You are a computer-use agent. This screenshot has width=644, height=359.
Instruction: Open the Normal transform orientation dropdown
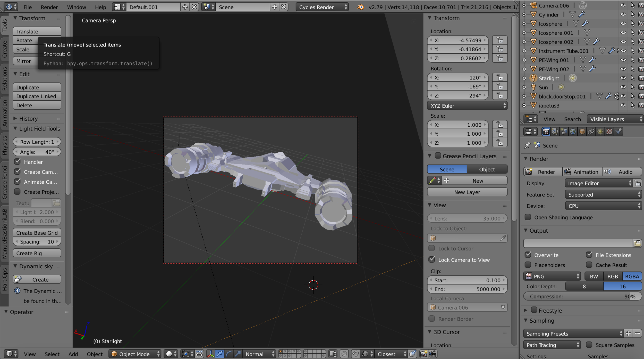259,354
